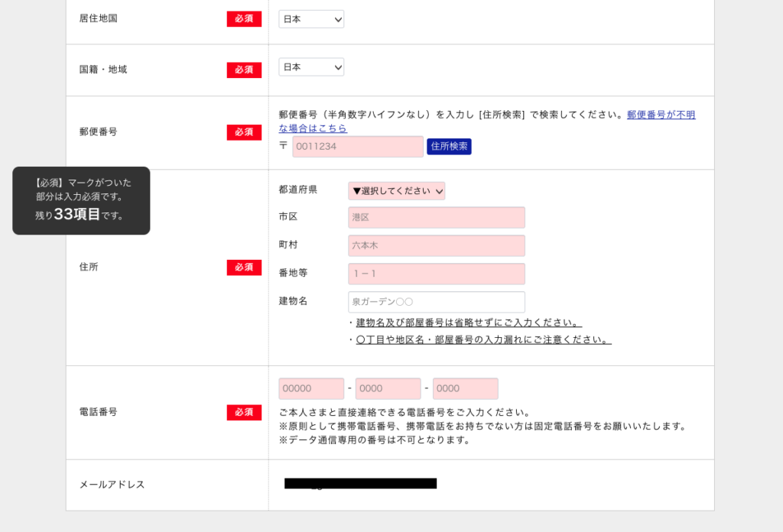Open the 国籍・地域 nationality dropdown

(311, 67)
